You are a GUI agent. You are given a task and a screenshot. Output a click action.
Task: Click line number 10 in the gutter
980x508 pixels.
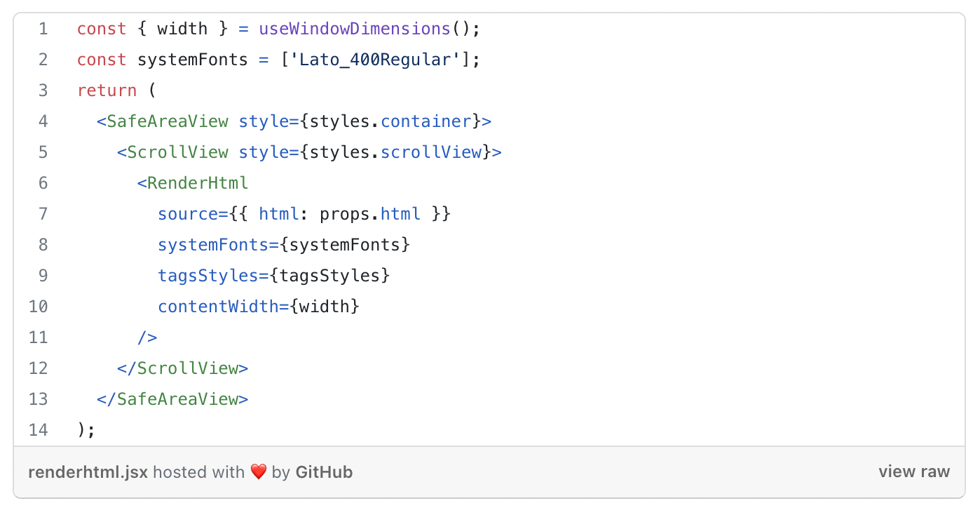coord(39,307)
